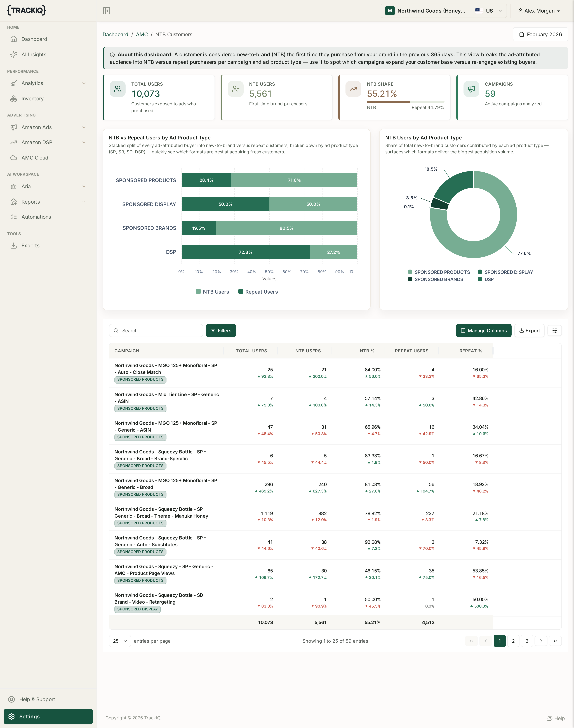Collapse the sidebar with the panel icon

pyautogui.click(x=107, y=11)
